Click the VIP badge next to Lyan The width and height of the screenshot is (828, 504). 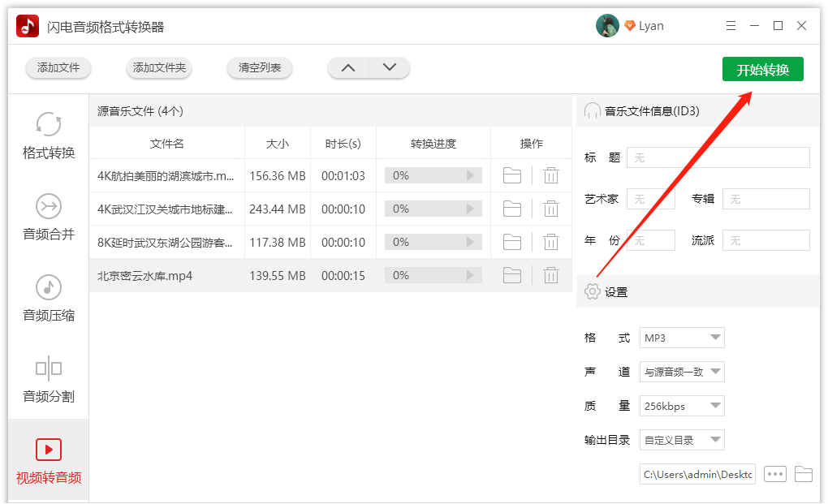pyautogui.click(x=629, y=25)
